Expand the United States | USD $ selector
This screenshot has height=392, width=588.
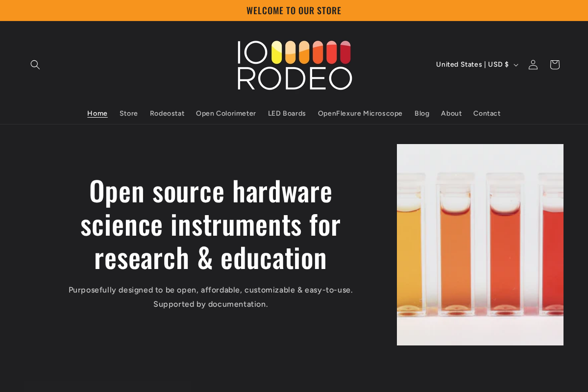pyautogui.click(x=473, y=64)
